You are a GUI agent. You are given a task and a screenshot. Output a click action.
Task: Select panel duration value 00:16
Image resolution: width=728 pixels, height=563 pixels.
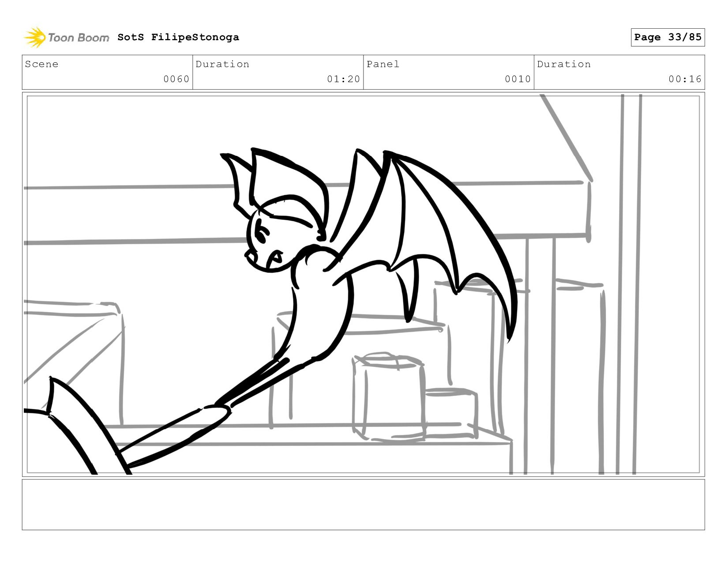pos(685,79)
